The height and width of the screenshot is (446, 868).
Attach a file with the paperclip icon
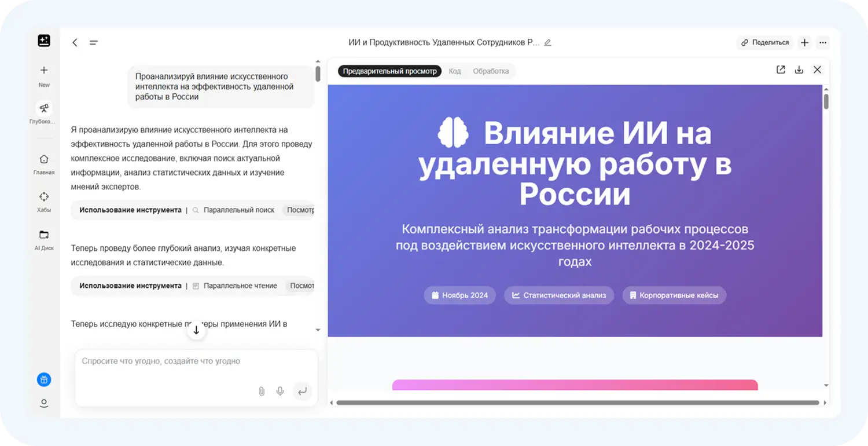point(262,391)
